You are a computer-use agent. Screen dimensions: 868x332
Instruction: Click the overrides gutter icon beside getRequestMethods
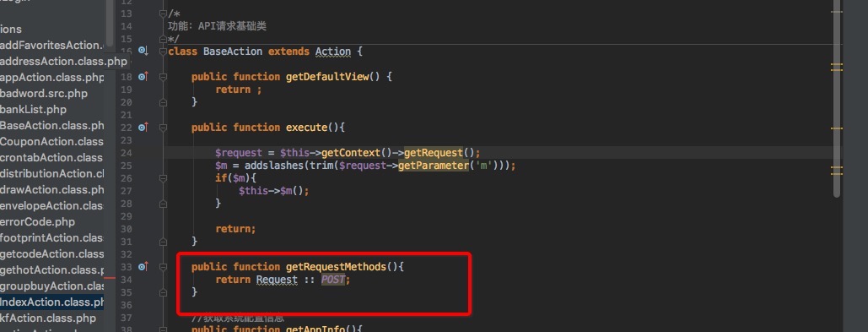click(x=143, y=267)
